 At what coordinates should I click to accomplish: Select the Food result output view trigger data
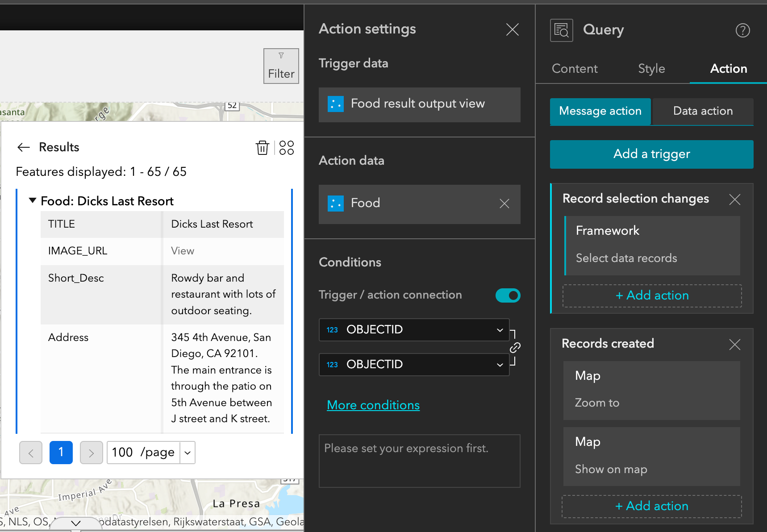click(x=419, y=104)
